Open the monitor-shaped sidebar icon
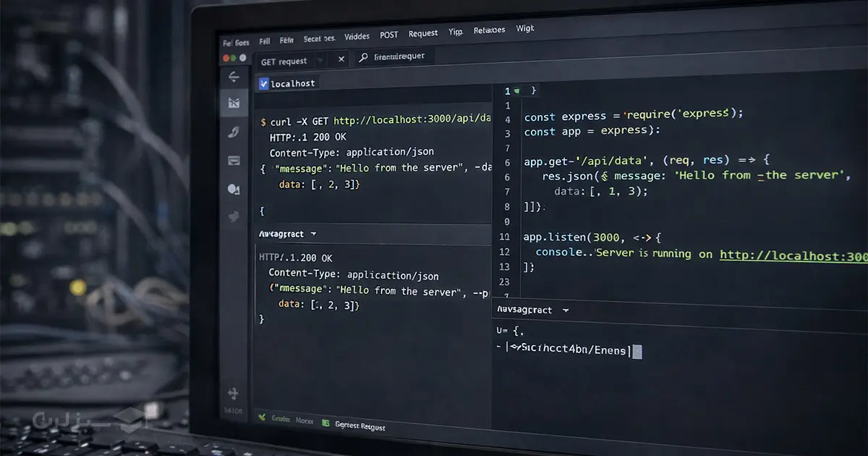The height and width of the screenshot is (456, 868). [x=234, y=161]
